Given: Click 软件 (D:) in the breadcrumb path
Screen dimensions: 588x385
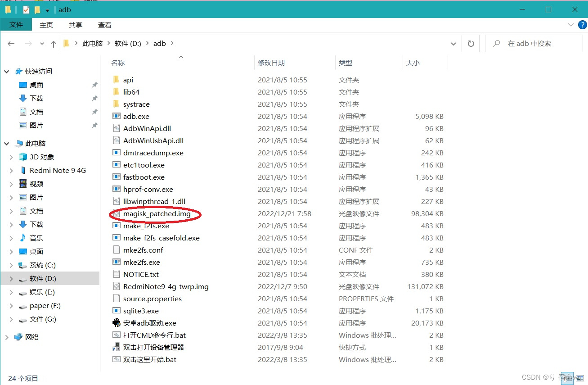Looking at the screenshot, I should point(128,44).
